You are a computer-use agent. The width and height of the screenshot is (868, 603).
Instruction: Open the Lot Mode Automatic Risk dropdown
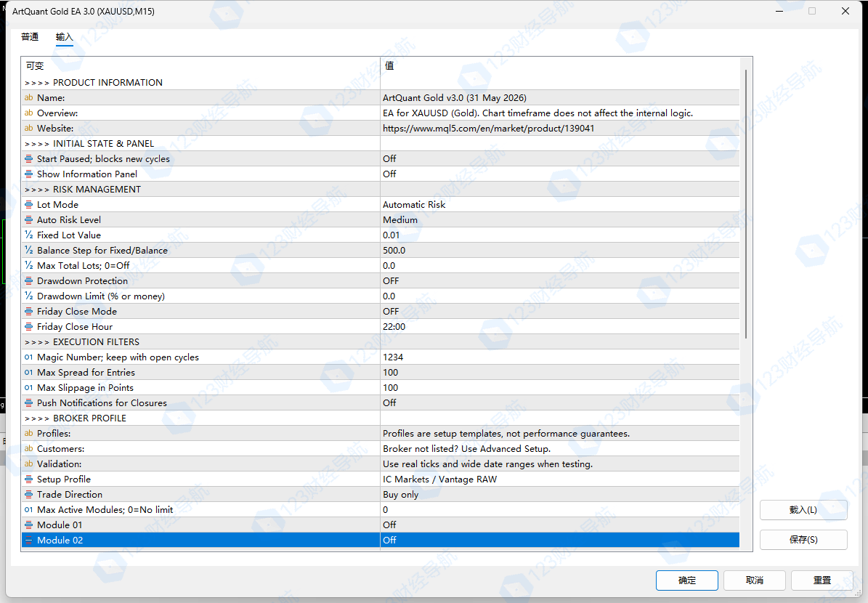560,204
